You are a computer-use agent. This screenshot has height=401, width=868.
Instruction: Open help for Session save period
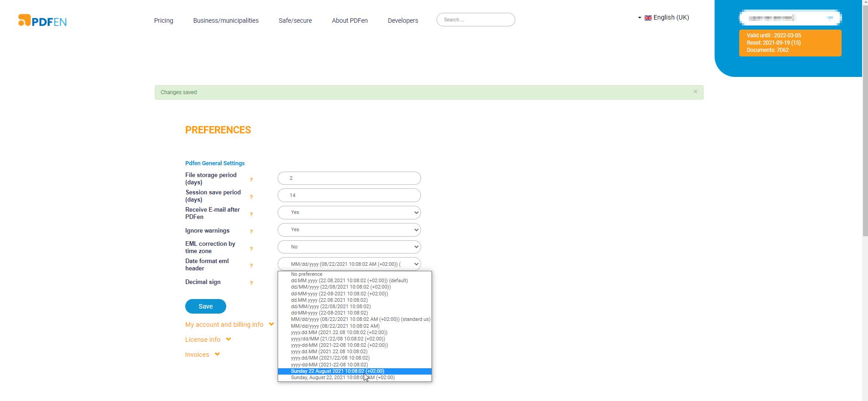coord(251,197)
